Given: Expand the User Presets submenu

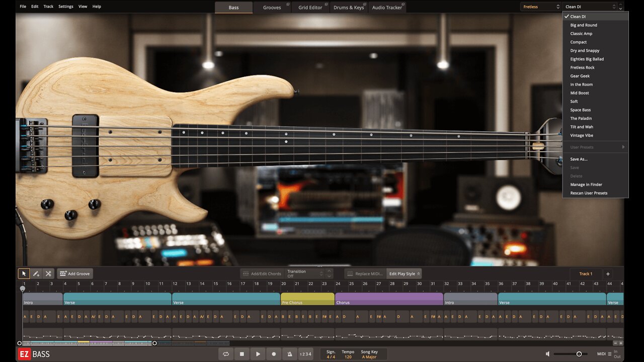Looking at the screenshot, I should point(595,147).
